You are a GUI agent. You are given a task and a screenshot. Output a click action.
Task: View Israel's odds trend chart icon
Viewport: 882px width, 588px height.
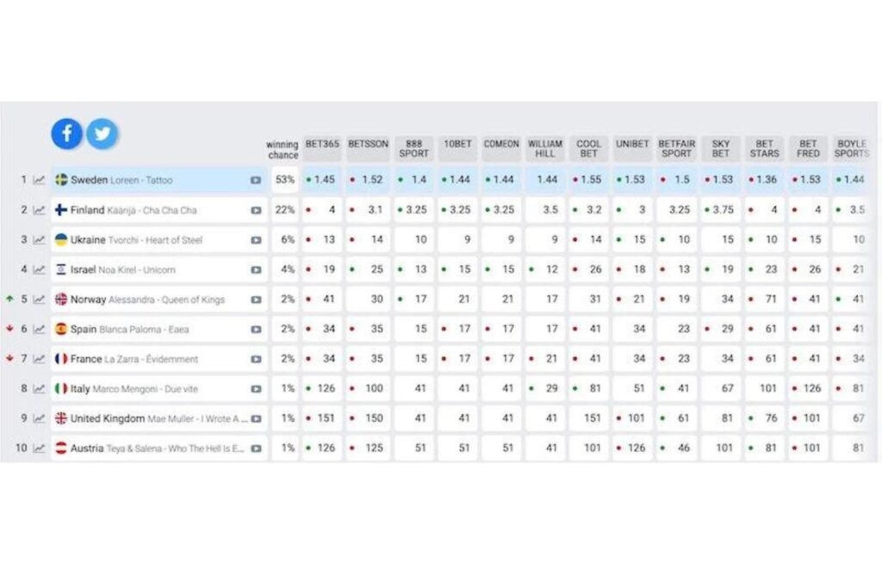(x=39, y=269)
